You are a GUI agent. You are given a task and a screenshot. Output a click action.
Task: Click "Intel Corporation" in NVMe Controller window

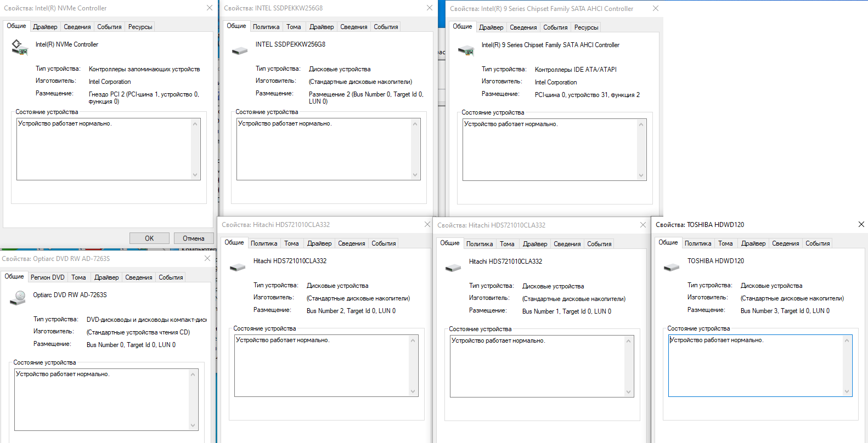point(110,82)
